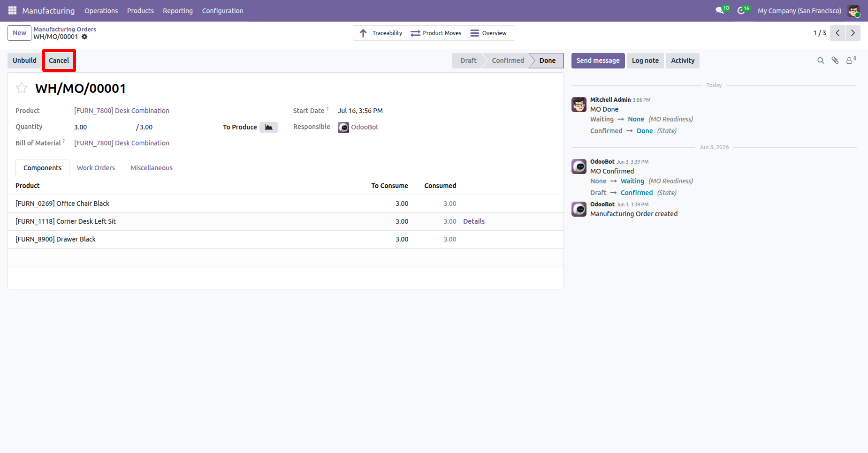Open the gear actions menu beside WH/MO/00001

(84, 37)
